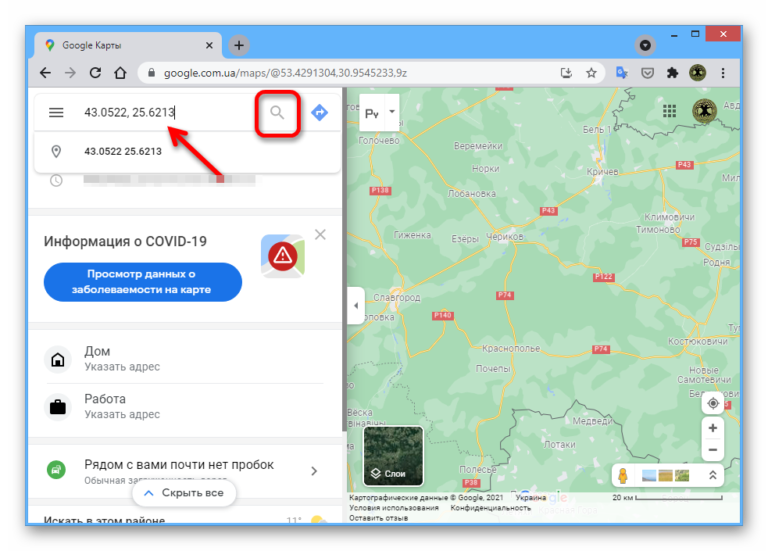The width and height of the screenshot is (768, 551).
Task: Click the Скрыть все button
Action: [183, 493]
